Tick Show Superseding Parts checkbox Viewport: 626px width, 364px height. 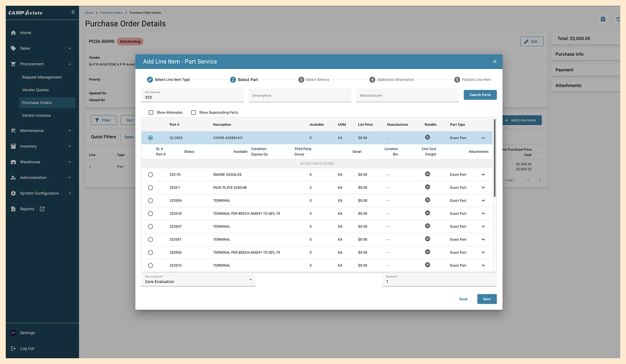coord(194,113)
